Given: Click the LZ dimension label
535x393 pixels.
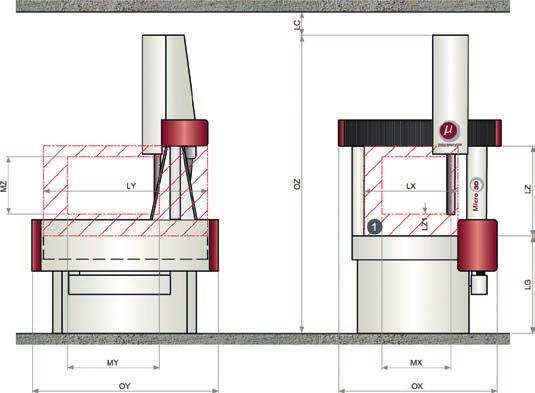Looking at the screenshot, I should [x=528, y=189].
